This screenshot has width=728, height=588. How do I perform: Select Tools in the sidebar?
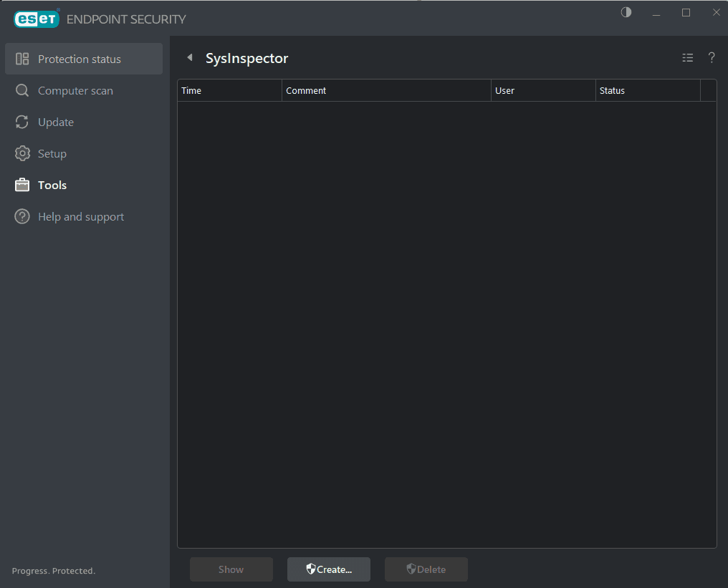point(84,185)
